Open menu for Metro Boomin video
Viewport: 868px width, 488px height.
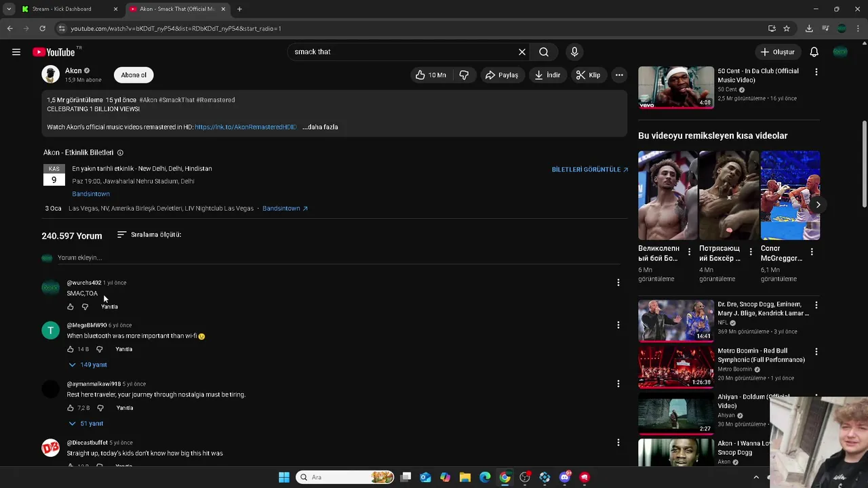pyautogui.click(x=816, y=352)
